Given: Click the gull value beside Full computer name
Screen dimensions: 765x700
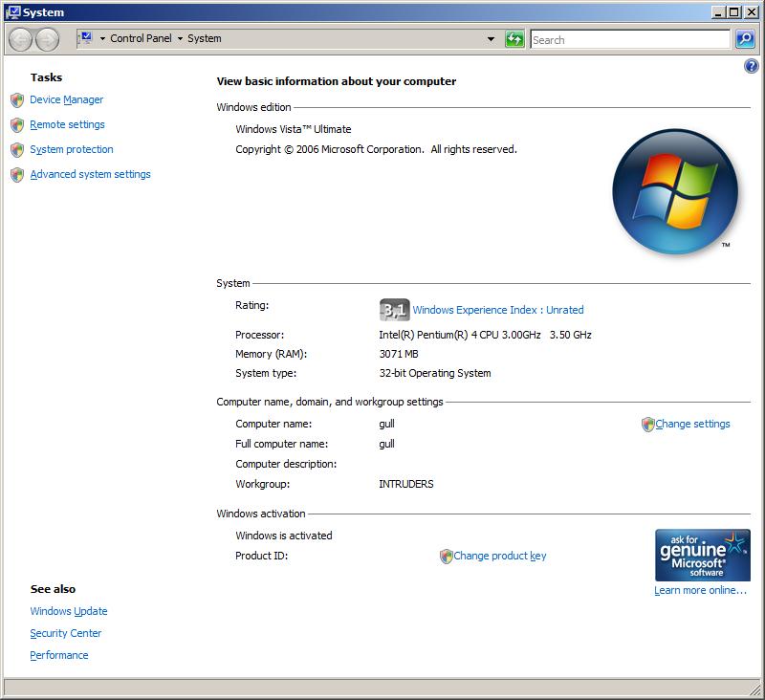Looking at the screenshot, I should pos(387,445).
